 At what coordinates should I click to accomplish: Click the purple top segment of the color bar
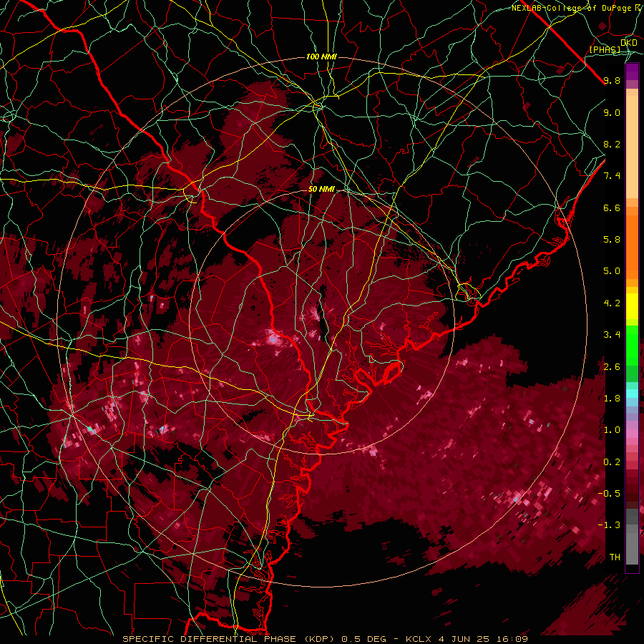(632, 72)
